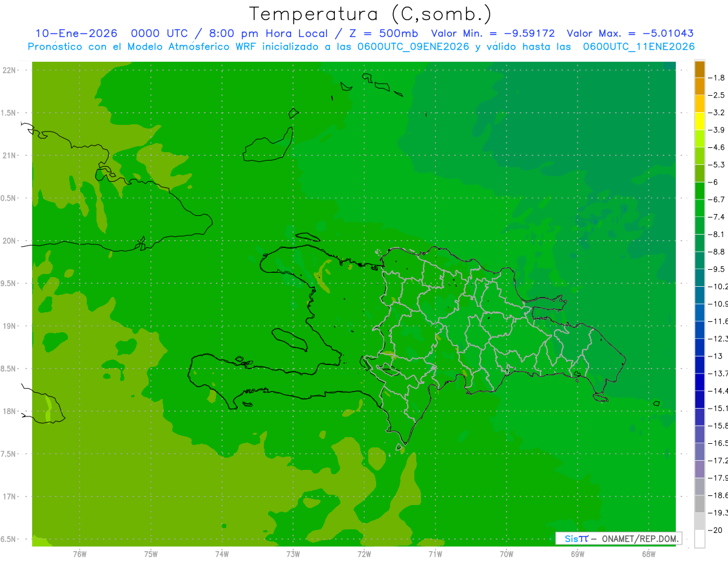Click the '-20' colorbar label
Image resolution: width=728 pixels, height=562 pixels.
pos(715,530)
